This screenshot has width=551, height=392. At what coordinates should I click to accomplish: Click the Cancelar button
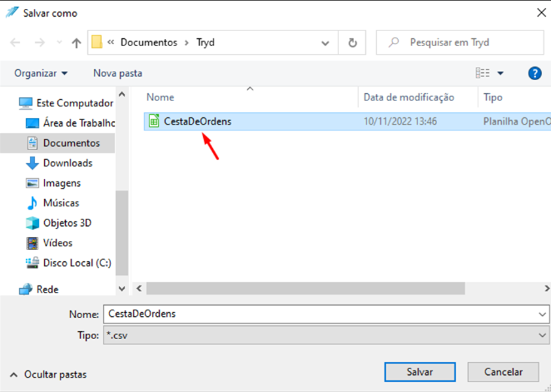click(x=504, y=372)
